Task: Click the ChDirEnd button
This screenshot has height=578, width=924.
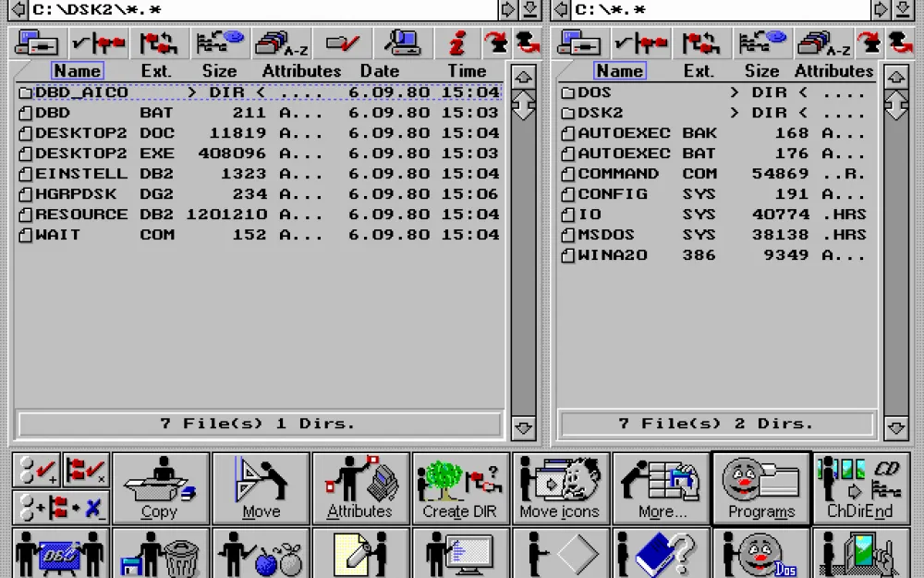Action: pos(861,489)
